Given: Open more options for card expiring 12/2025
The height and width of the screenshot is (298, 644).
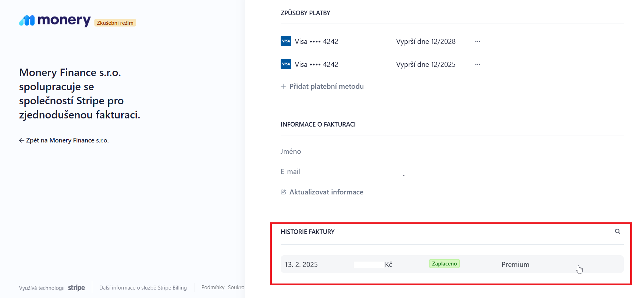Looking at the screenshot, I should click(478, 64).
